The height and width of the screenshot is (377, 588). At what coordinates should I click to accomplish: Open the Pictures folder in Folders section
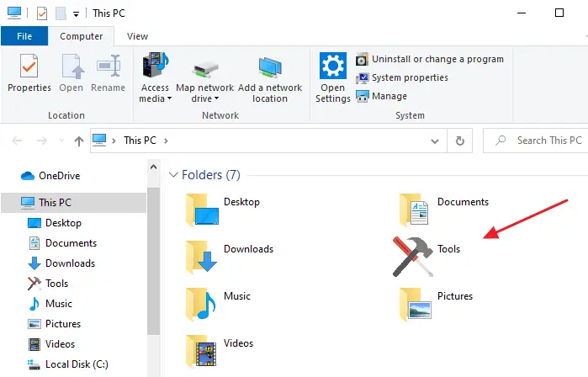(436, 305)
